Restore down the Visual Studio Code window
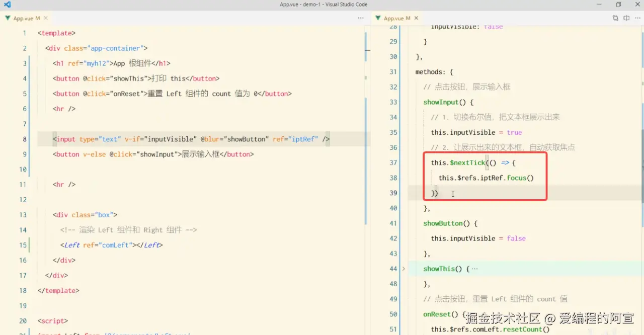 coord(618,5)
